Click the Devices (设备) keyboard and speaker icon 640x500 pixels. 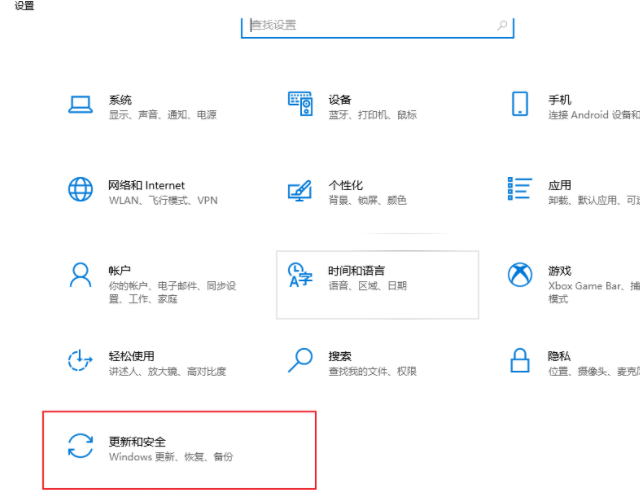point(300,104)
